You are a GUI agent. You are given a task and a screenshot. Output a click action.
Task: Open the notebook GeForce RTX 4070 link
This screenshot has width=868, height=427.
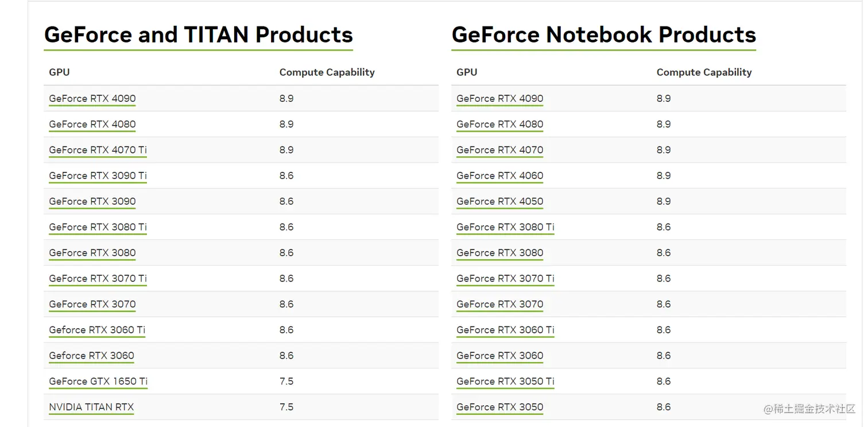pos(499,150)
